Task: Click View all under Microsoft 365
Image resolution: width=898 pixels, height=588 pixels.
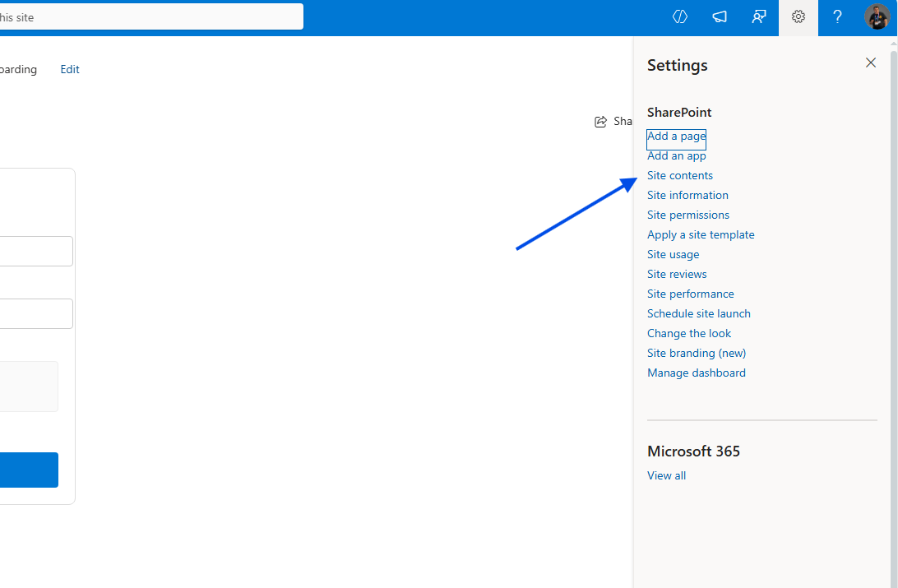Action: coord(666,475)
